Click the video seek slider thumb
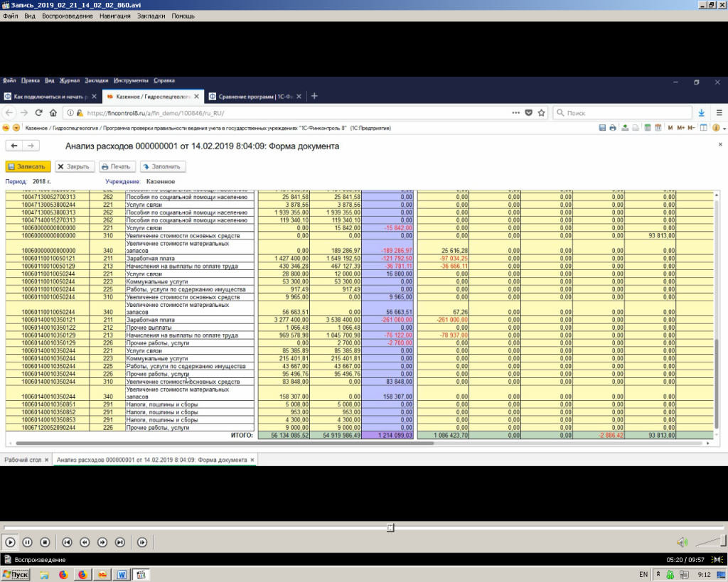This screenshot has width=728, height=582. 390,527
